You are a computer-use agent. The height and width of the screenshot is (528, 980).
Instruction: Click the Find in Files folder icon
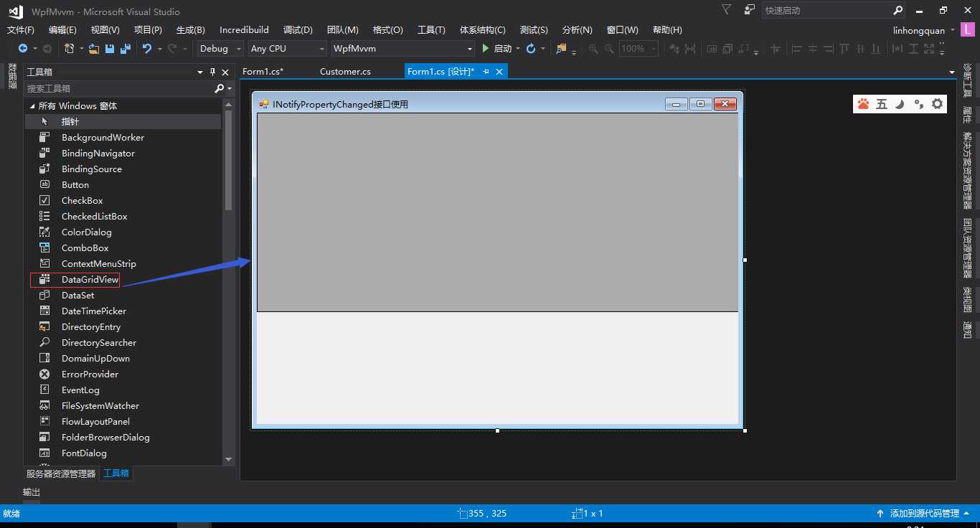click(561, 49)
